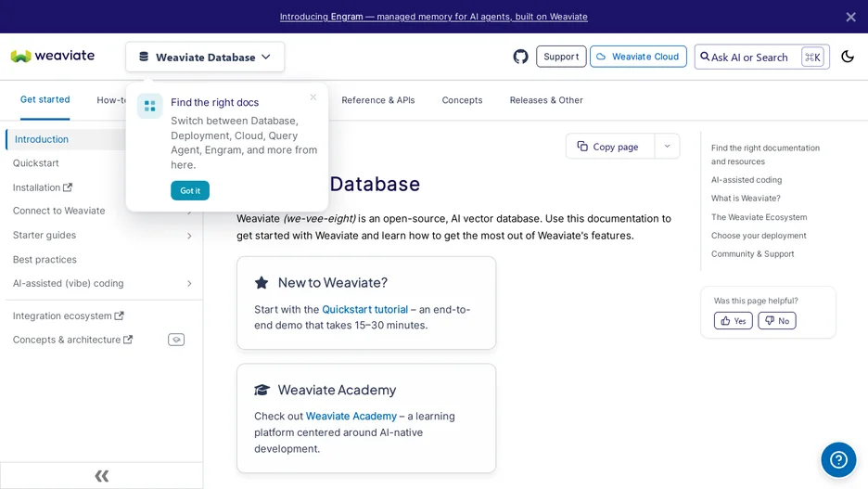Open the GitHub repository icon

coord(520,57)
